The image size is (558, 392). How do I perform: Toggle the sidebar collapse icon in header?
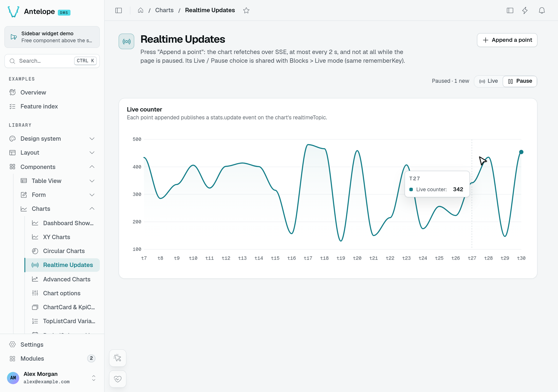coord(118,10)
